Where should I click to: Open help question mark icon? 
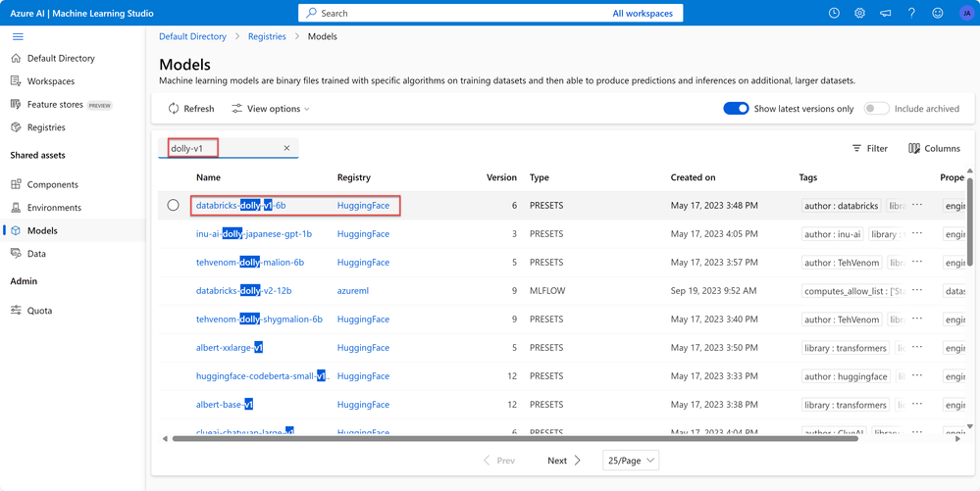click(912, 13)
